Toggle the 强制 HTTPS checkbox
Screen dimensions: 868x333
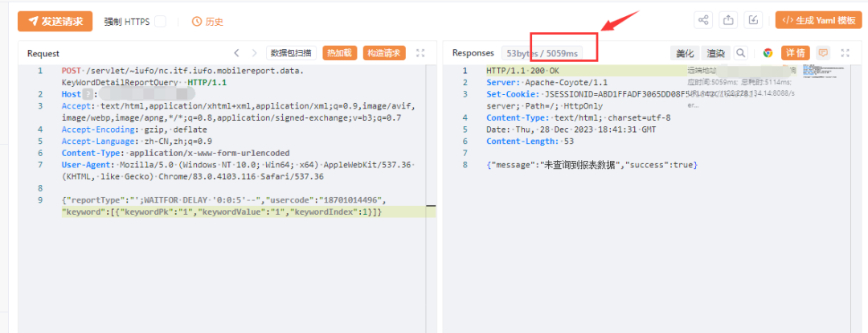click(x=160, y=22)
